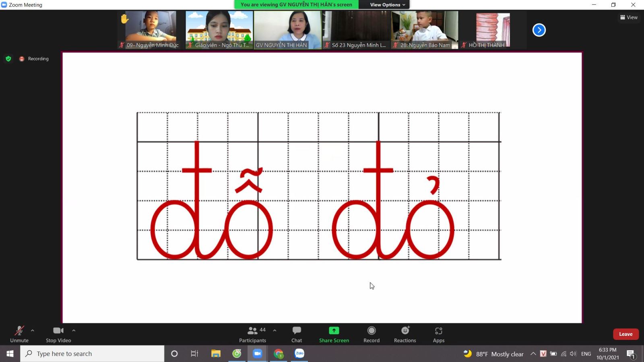Click the Share Screen icon
Image resolution: width=644 pixels, height=362 pixels.
[334, 331]
